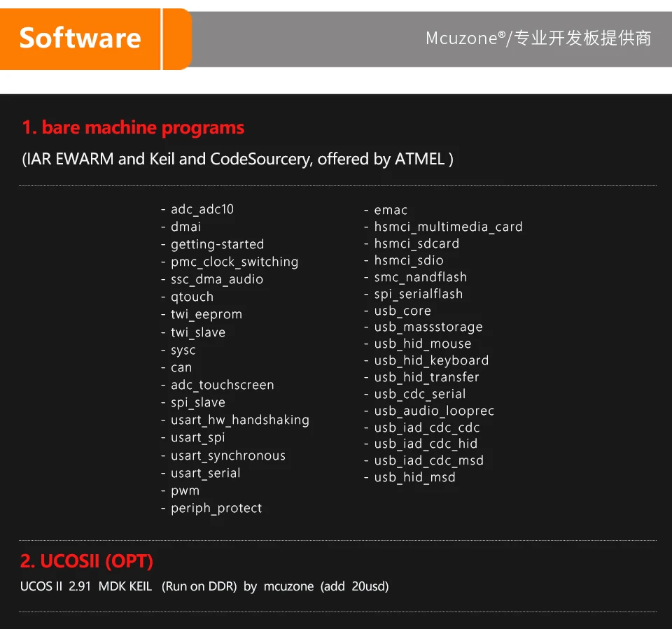
Task: Select adc_touchscreen in left column
Action: (x=222, y=385)
